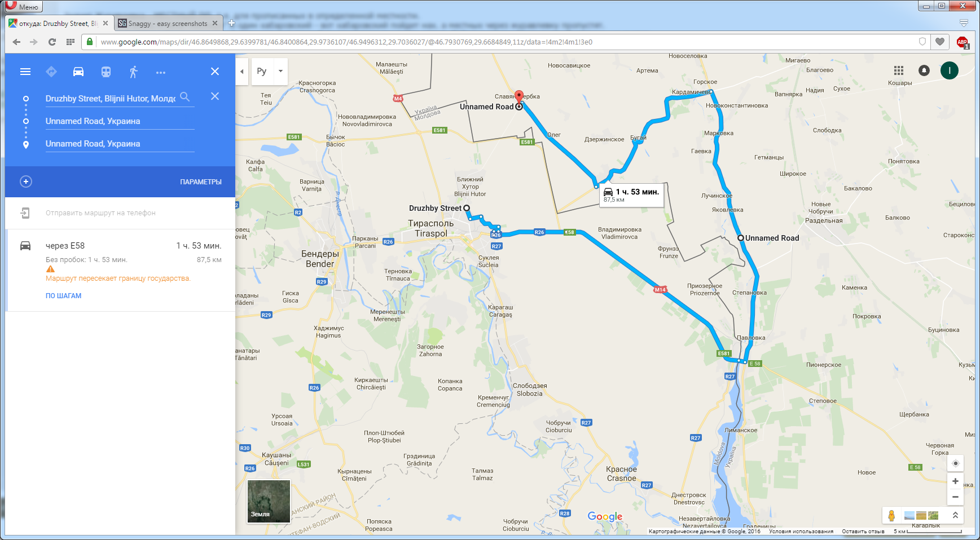Screen dimensions: 980x540
Task: Open the Ру input language dropdown
Action: click(x=262, y=72)
